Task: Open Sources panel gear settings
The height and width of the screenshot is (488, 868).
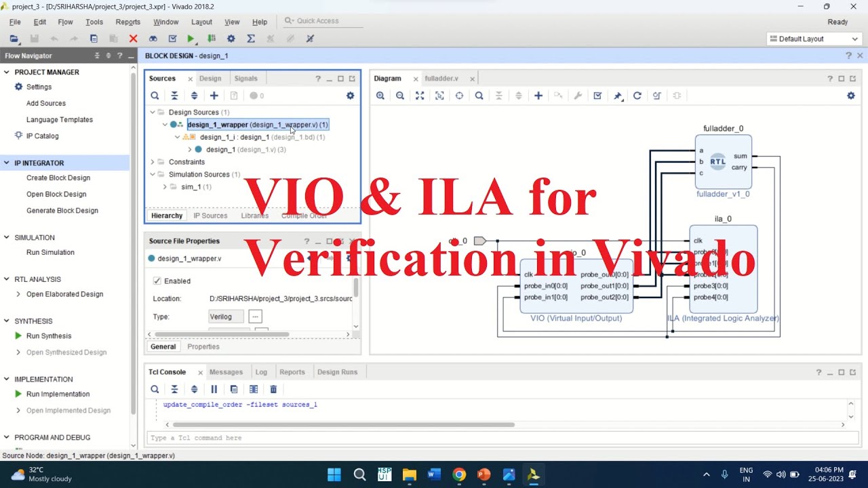Action: point(350,96)
